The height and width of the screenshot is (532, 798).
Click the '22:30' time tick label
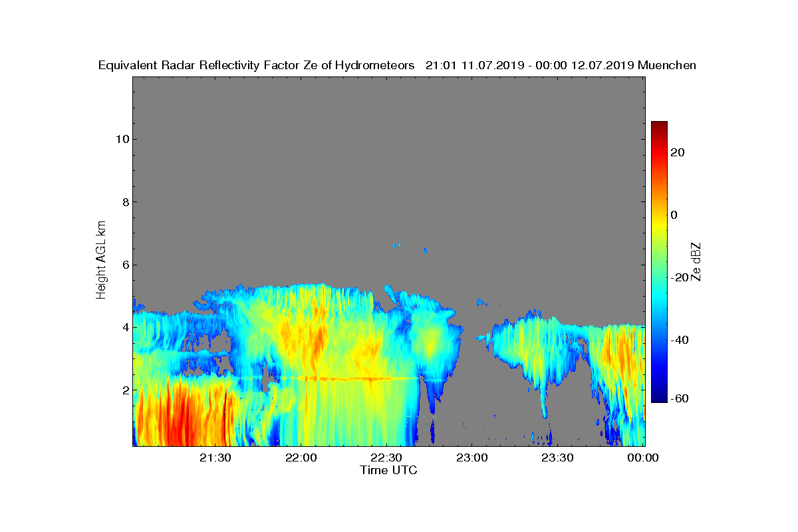click(x=386, y=458)
